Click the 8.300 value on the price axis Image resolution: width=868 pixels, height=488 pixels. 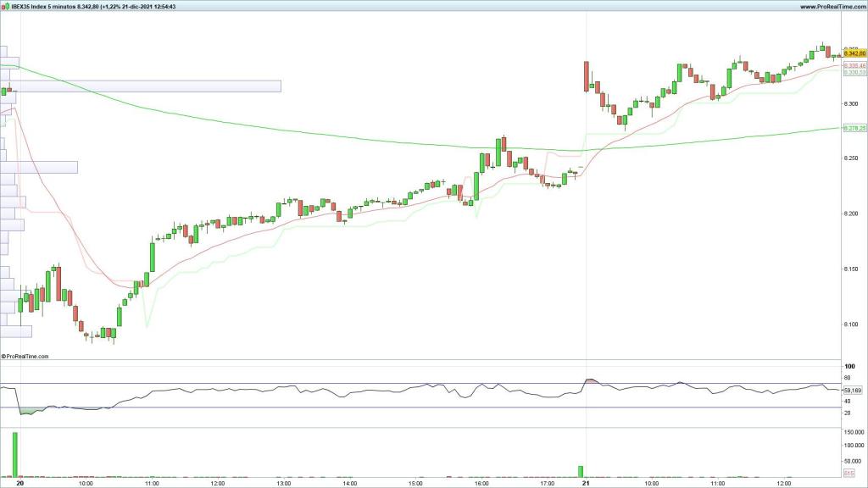pyautogui.click(x=852, y=103)
